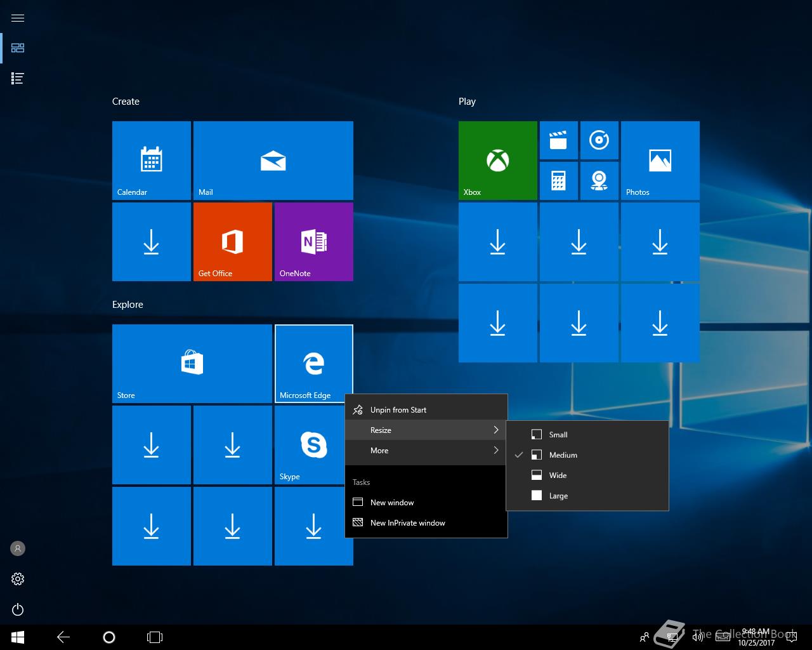Select Large tile size

coord(587,496)
